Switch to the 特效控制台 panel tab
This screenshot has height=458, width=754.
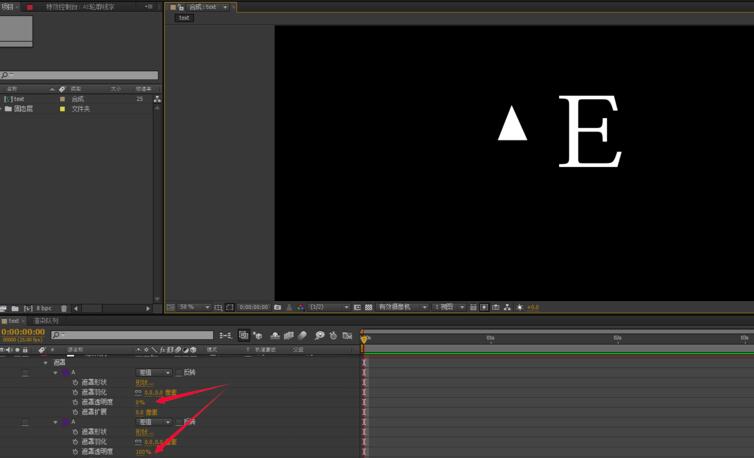pyautogui.click(x=80, y=7)
